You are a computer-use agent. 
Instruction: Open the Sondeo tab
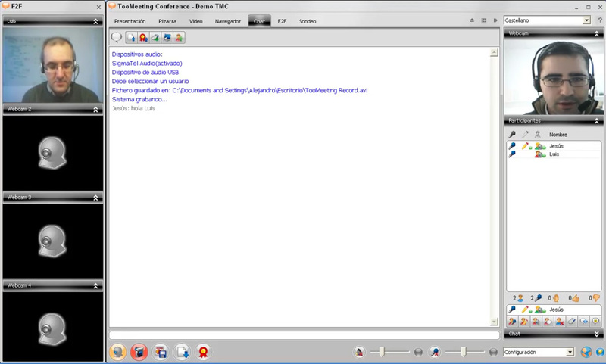pos(308,21)
